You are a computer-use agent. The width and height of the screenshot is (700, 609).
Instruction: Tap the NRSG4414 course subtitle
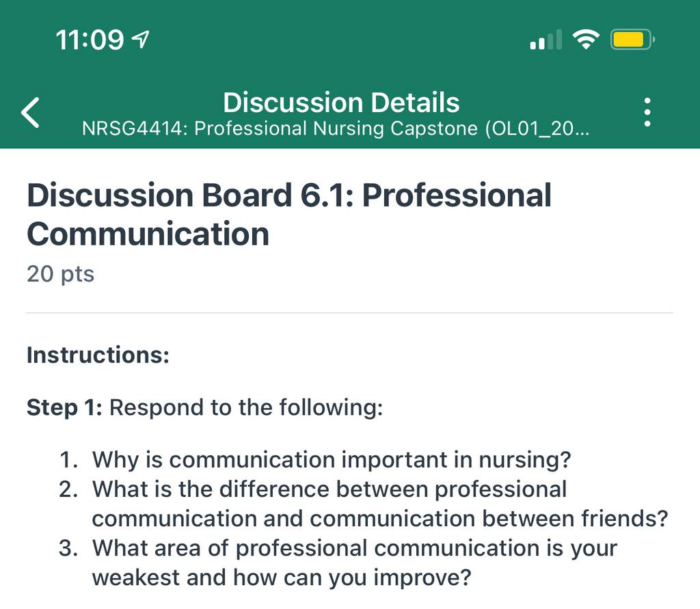[336, 128]
